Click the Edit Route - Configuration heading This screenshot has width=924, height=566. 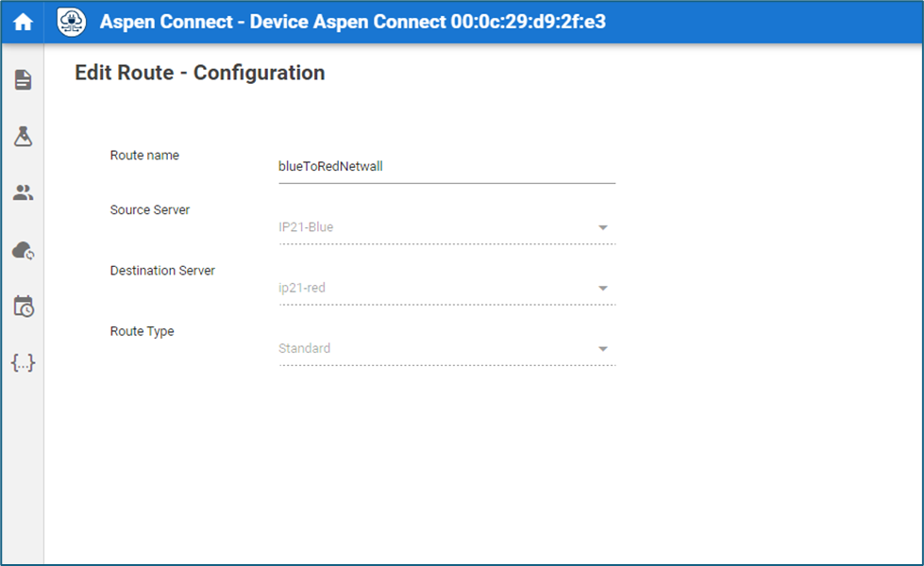click(x=200, y=73)
